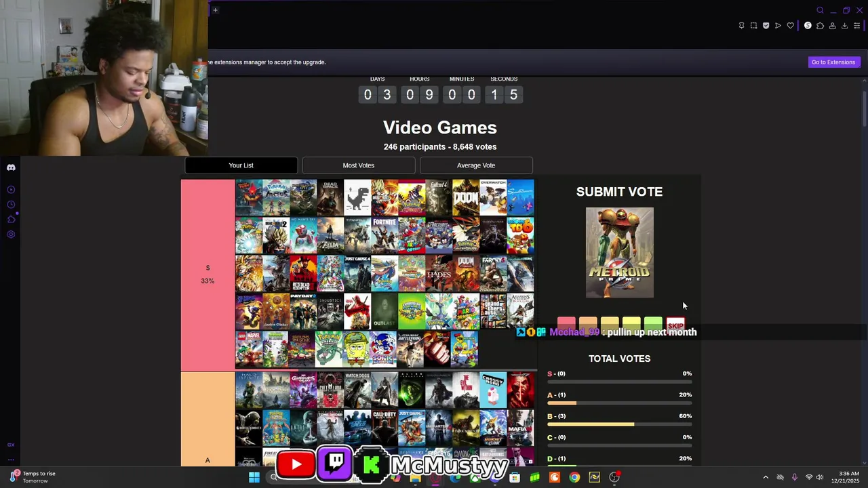Open the sidebar history clock icon
The image size is (868, 488).
[x=11, y=205]
